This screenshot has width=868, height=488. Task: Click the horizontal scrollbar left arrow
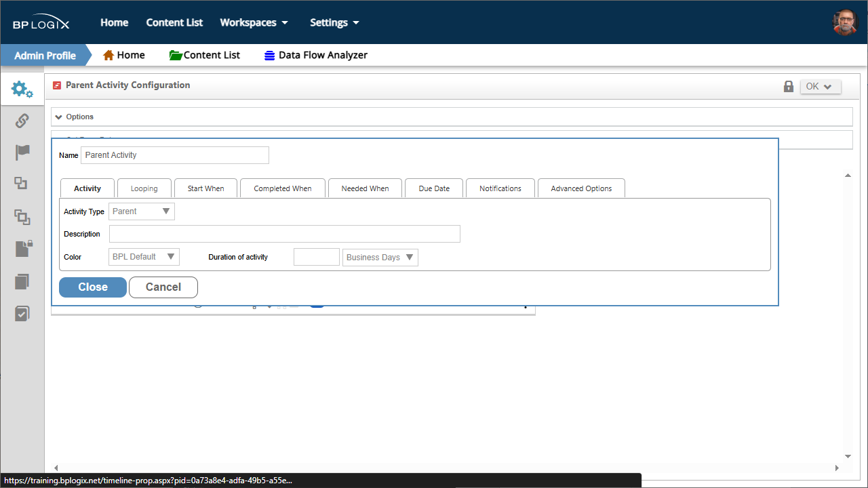pyautogui.click(x=56, y=468)
